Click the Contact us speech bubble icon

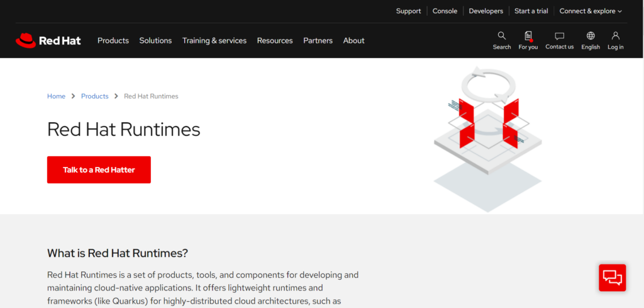point(559,36)
